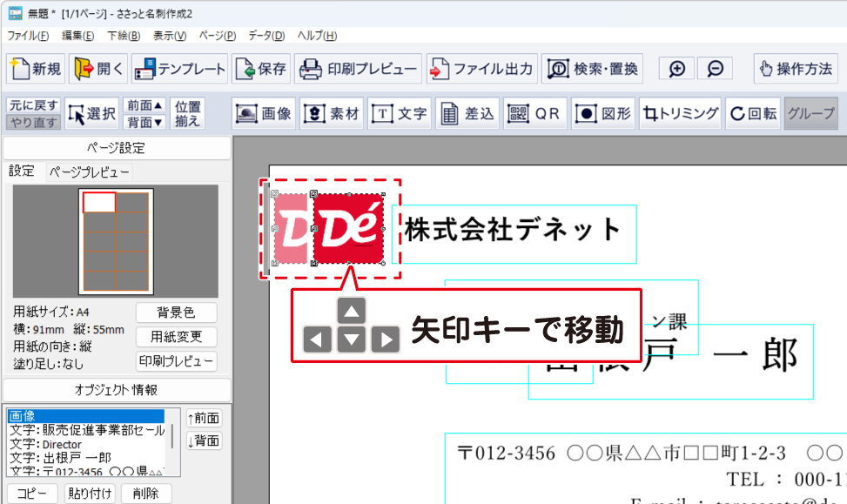
Task: Click 用紙変更 to change paper
Action: coord(176,337)
